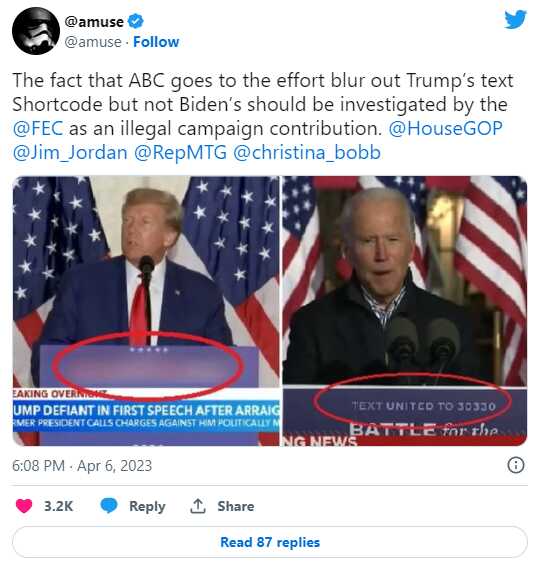Follow the @amuse account
Screen dimensions: 539x566
(x=156, y=42)
